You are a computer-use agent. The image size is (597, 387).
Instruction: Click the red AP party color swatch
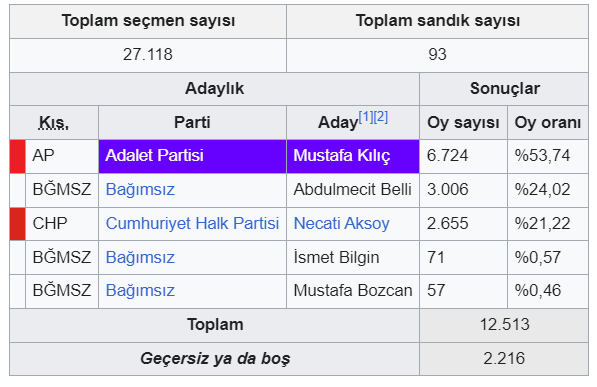(18, 156)
